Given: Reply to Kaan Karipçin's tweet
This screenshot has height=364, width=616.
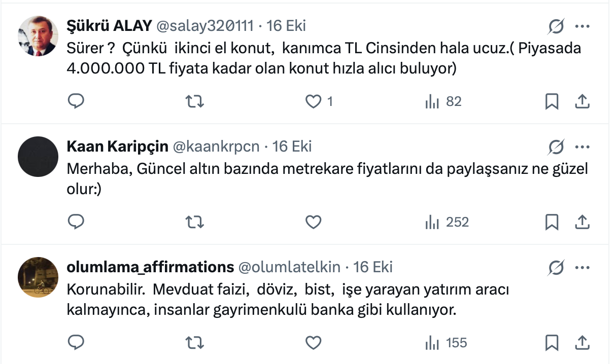Looking at the screenshot, I should coord(76,222).
